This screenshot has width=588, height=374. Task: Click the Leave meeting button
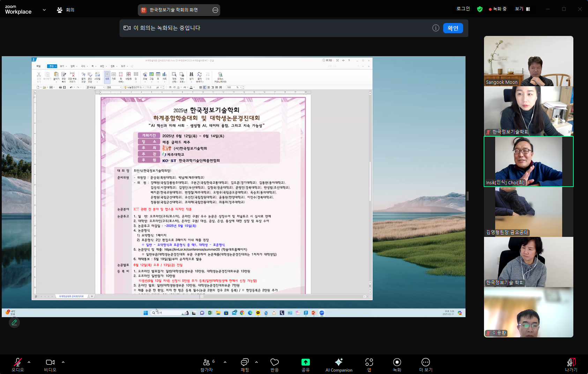(571, 365)
